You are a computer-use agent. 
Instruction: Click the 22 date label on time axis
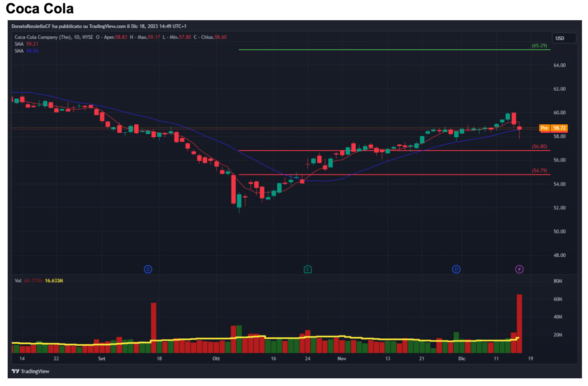pyautogui.click(x=56, y=359)
